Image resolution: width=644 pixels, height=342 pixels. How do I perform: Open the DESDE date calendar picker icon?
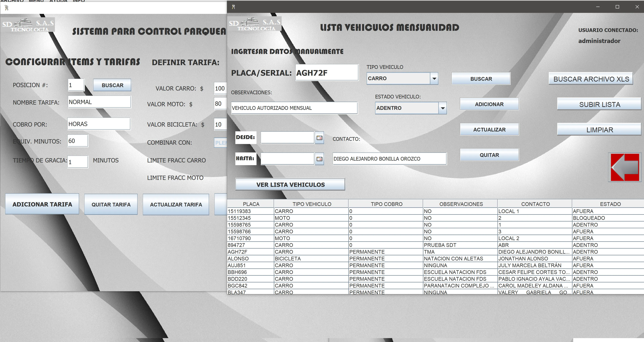[319, 138]
